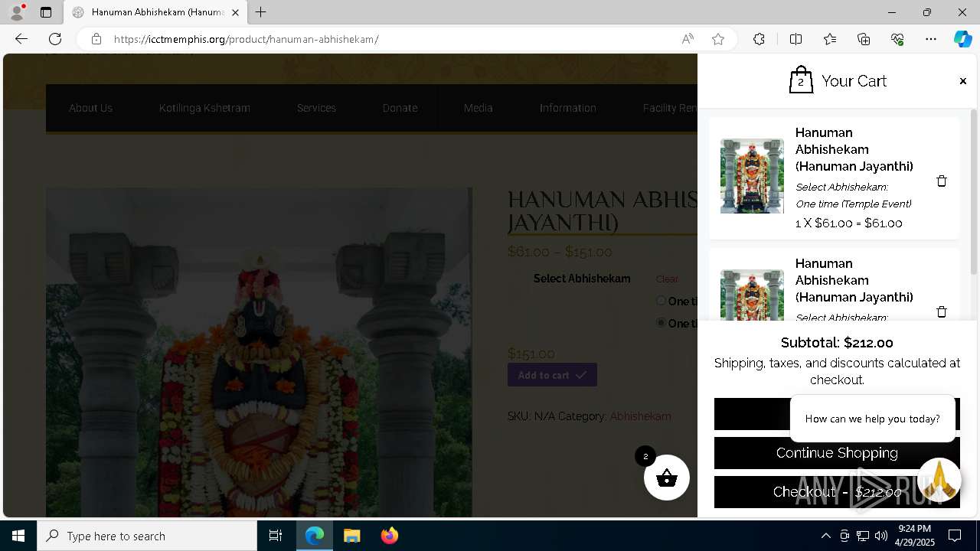
Task: Click the cart panel scrollbar
Action: click(x=974, y=191)
